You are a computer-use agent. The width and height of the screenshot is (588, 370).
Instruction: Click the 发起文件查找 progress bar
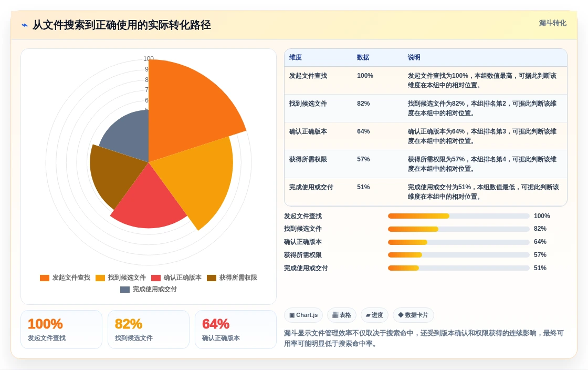(x=459, y=216)
